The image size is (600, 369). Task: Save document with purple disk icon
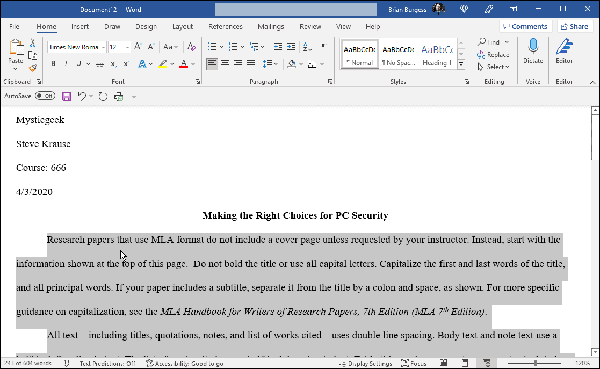(67, 96)
